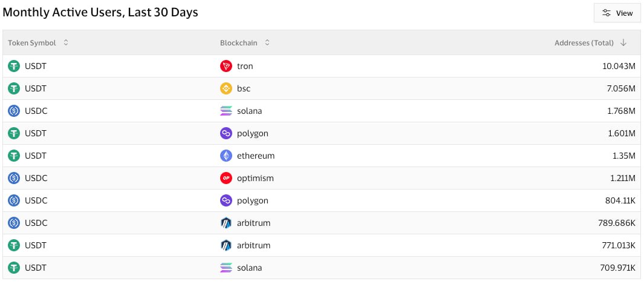Toggle Addresses (Total) descending sort arrow
Image resolution: width=644 pixels, height=284 pixels.
[x=623, y=43]
